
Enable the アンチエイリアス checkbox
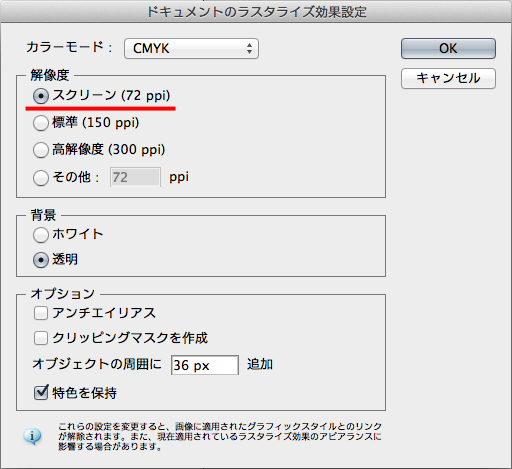tap(41, 313)
